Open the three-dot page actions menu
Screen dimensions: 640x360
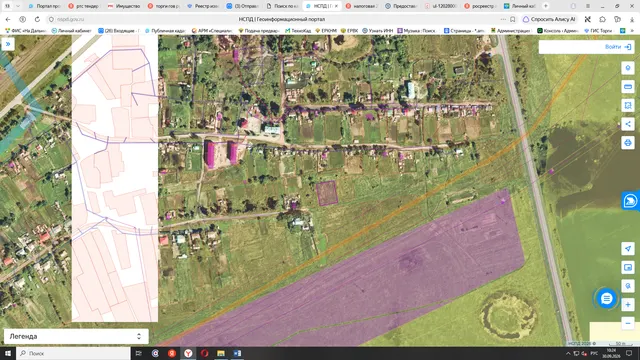503,19
